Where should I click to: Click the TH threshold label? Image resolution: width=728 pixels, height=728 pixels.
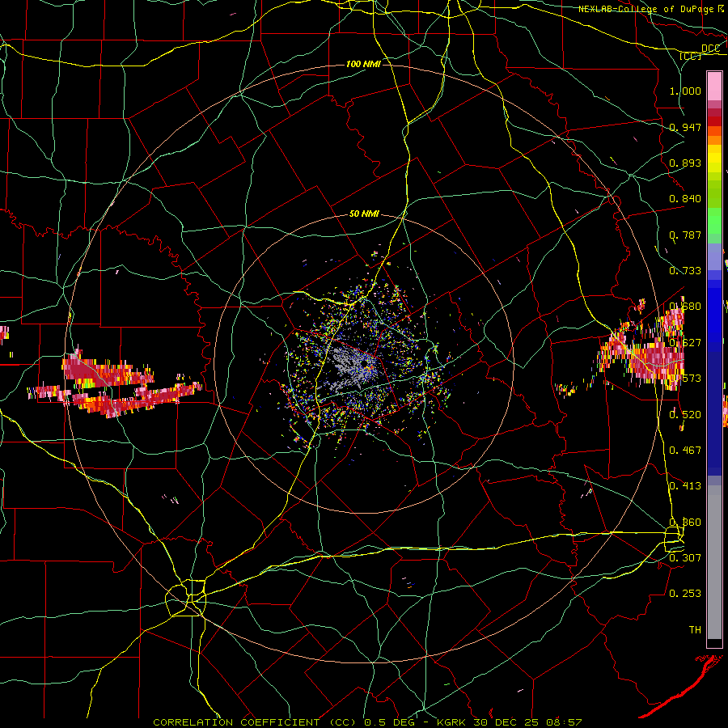point(695,629)
